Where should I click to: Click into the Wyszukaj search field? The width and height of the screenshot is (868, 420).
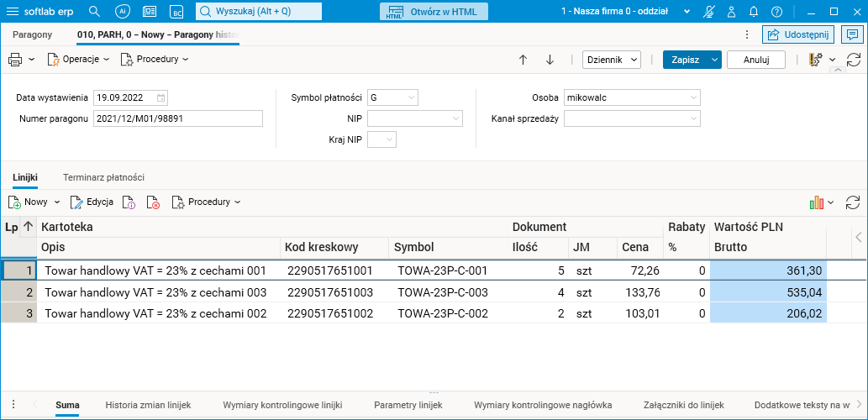pos(259,11)
